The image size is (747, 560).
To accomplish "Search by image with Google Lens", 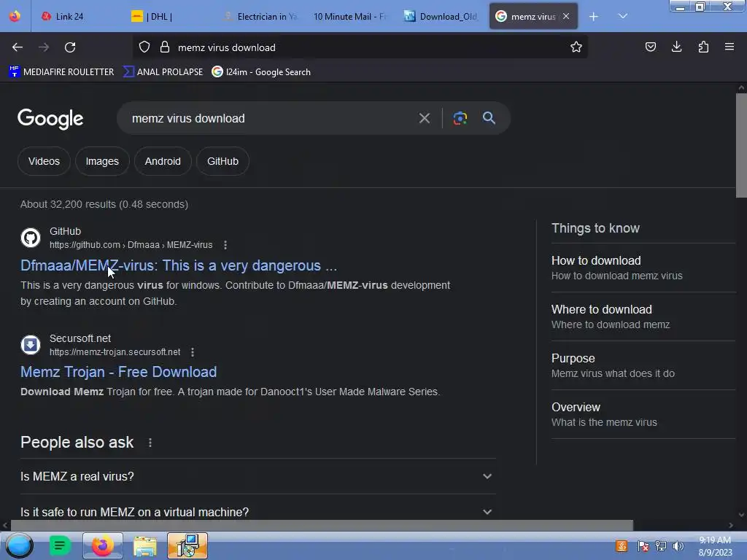I will click(x=460, y=118).
